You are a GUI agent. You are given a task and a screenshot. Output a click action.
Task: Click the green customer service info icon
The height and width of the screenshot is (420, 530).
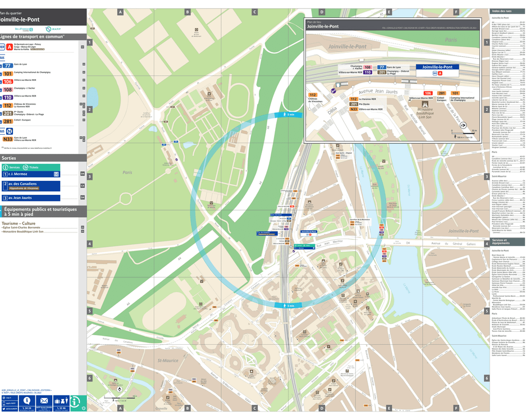point(75,402)
